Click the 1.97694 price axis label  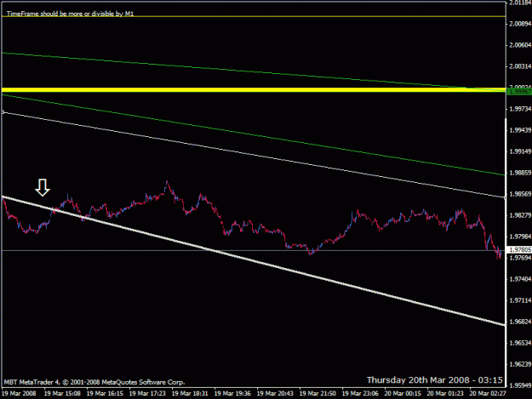pyautogui.click(x=520, y=258)
